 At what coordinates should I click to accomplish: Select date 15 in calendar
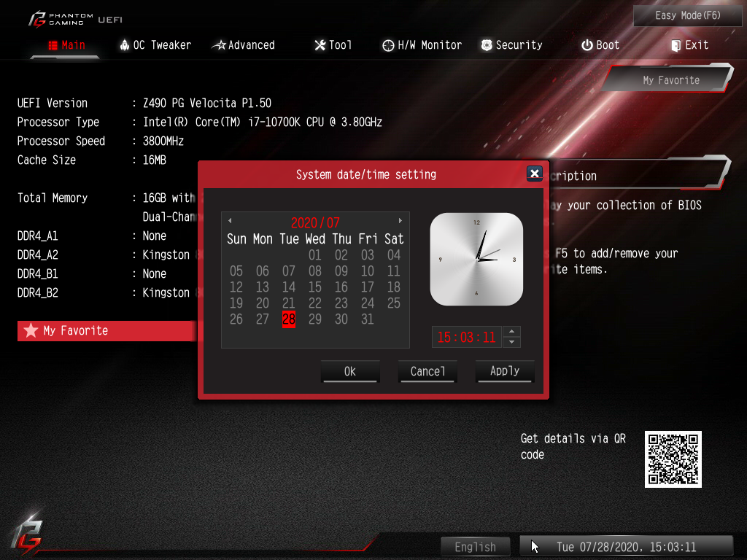point(315,287)
